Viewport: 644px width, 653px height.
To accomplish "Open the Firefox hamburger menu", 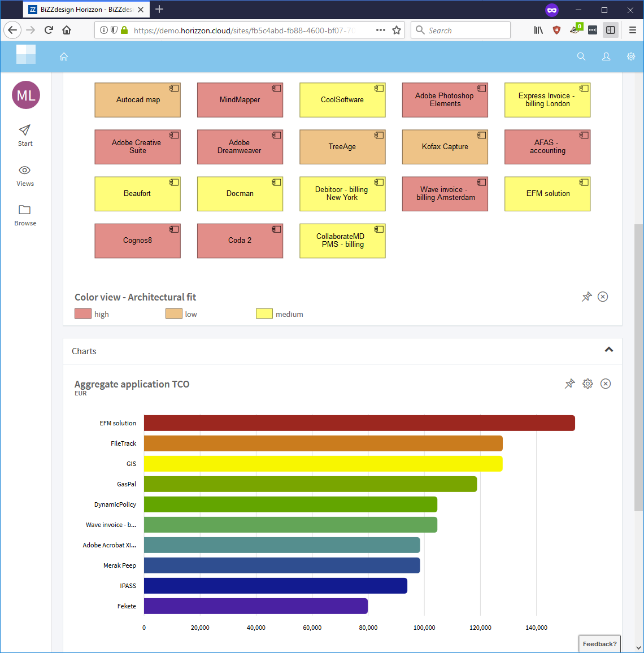I will [x=632, y=30].
